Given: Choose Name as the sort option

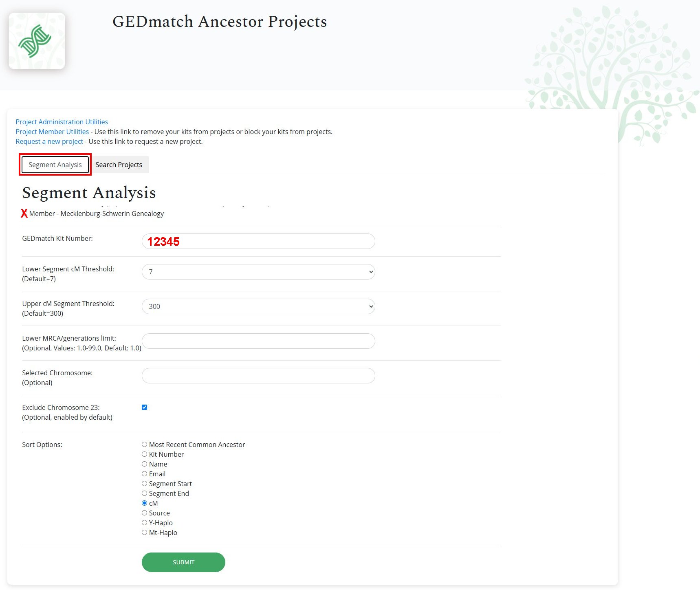Looking at the screenshot, I should coord(144,464).
